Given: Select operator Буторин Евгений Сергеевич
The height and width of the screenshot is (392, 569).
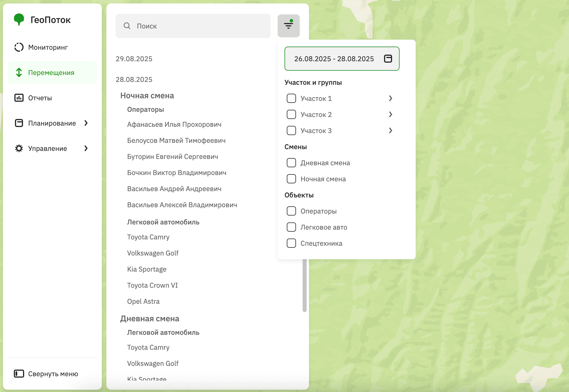Looking at the screenshot, I should pos(173,157).
